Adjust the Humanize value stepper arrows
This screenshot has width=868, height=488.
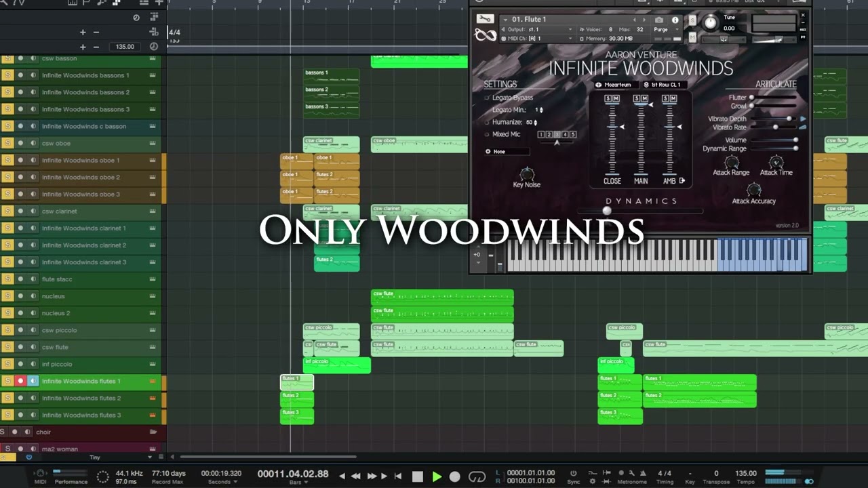[x=536, y=123]
